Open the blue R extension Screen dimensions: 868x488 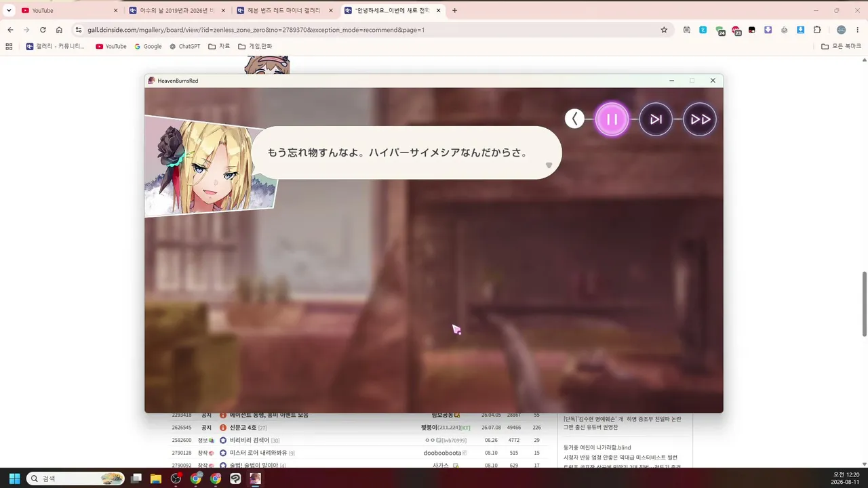pos(703,30)
